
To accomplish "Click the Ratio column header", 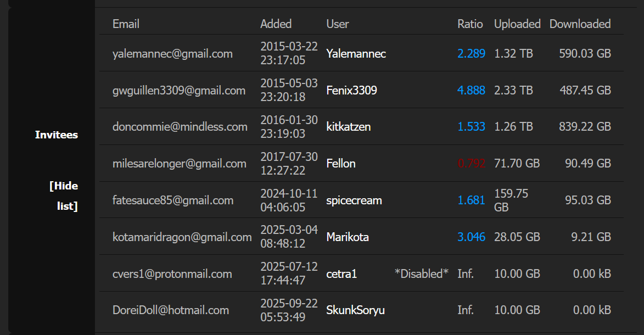I will [470, 24].
